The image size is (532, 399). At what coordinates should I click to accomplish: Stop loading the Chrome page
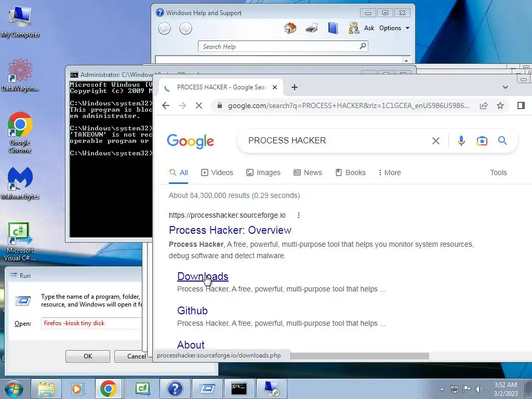click(x=199, y=105)
